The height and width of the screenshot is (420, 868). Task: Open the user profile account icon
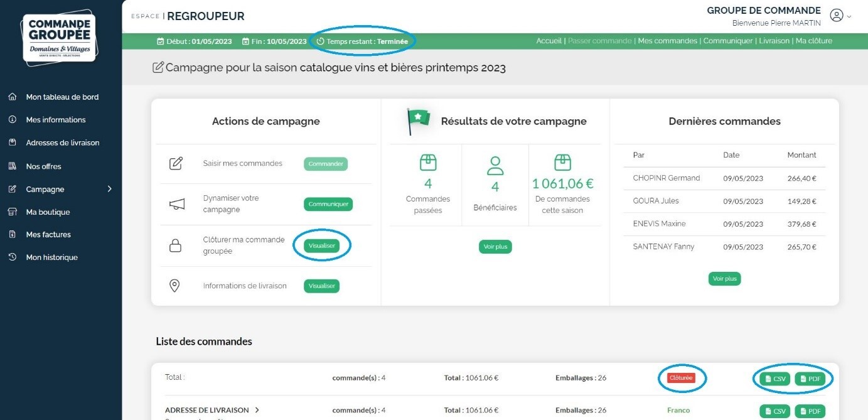tap(836, 16)
